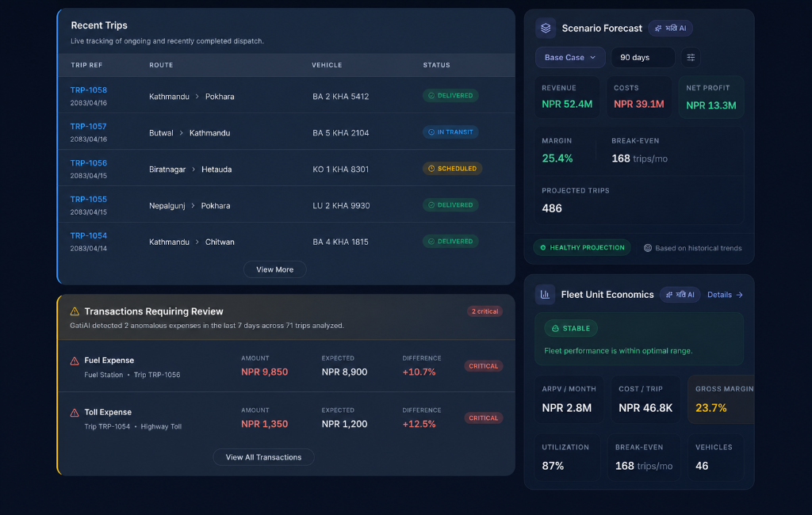Click the CRITICAL tag on Toll Expense row
The height and width of the screenshot is (515, 812).
(x=483, y=418)
